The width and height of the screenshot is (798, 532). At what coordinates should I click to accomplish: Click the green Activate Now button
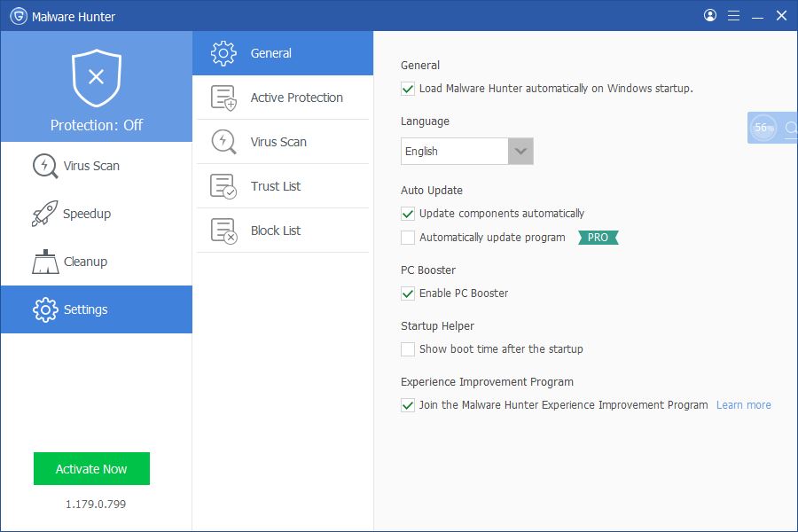point(91,468)
